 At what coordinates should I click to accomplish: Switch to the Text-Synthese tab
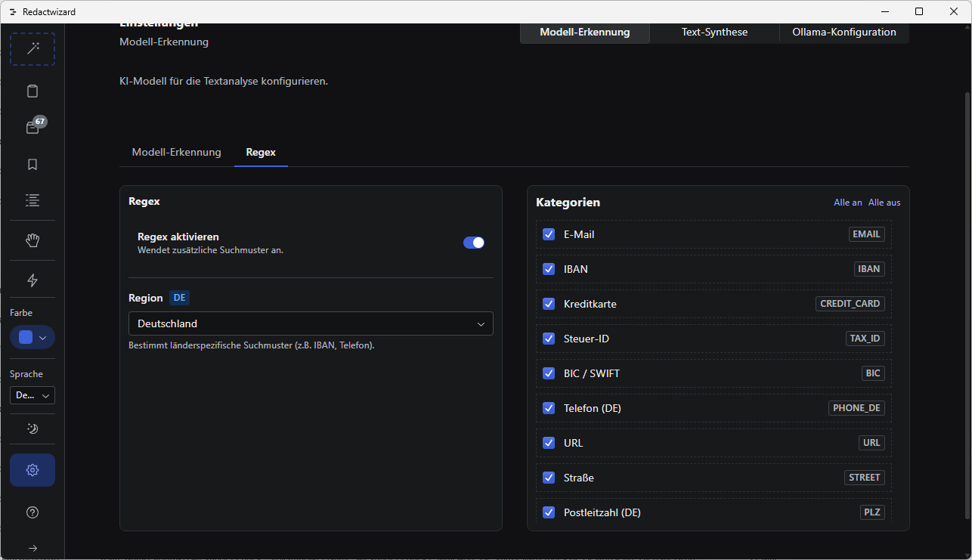[x=714, y=32]
